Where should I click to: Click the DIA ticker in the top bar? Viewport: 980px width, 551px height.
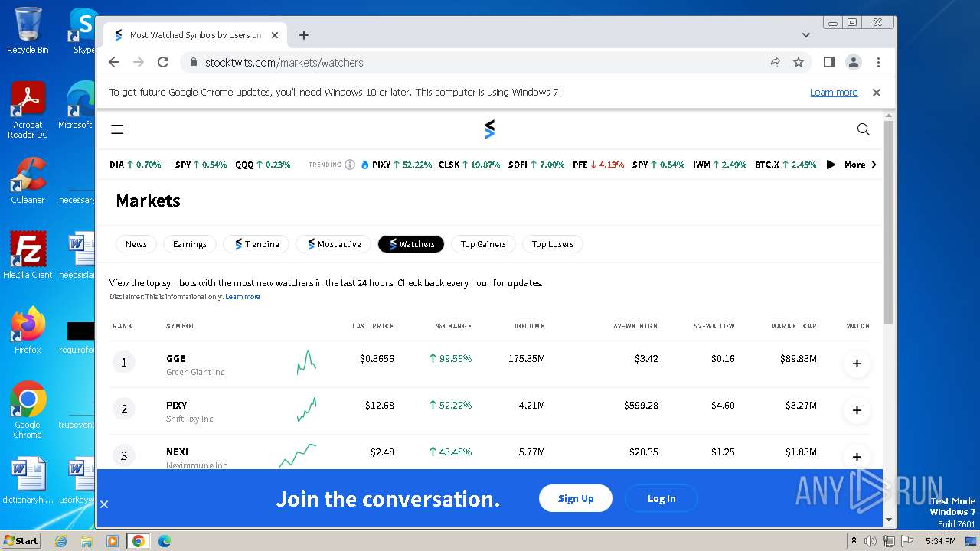(x=136, y=165)
